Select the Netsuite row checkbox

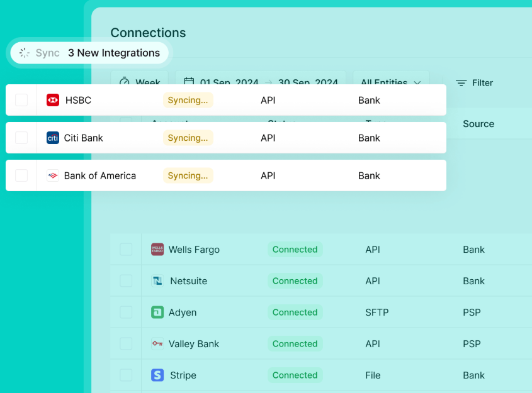coord(126,281)
